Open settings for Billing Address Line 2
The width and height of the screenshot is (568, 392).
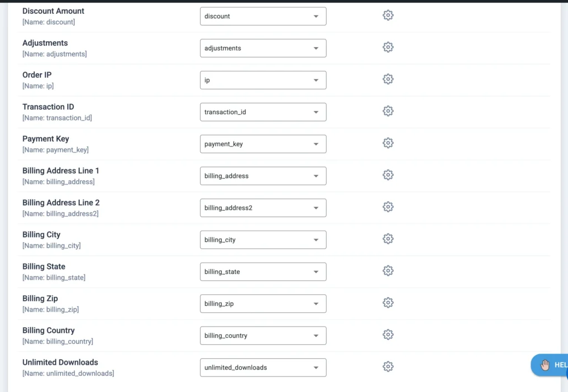388,206
